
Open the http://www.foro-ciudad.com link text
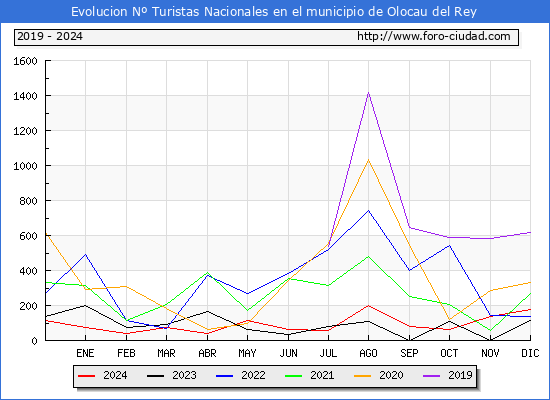(434, 36)
